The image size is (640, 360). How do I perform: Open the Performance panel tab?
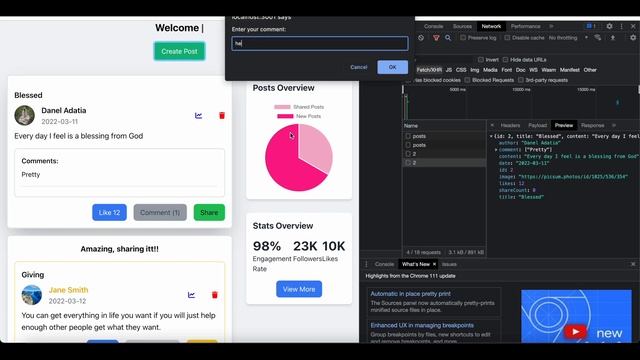coord(526,26)
